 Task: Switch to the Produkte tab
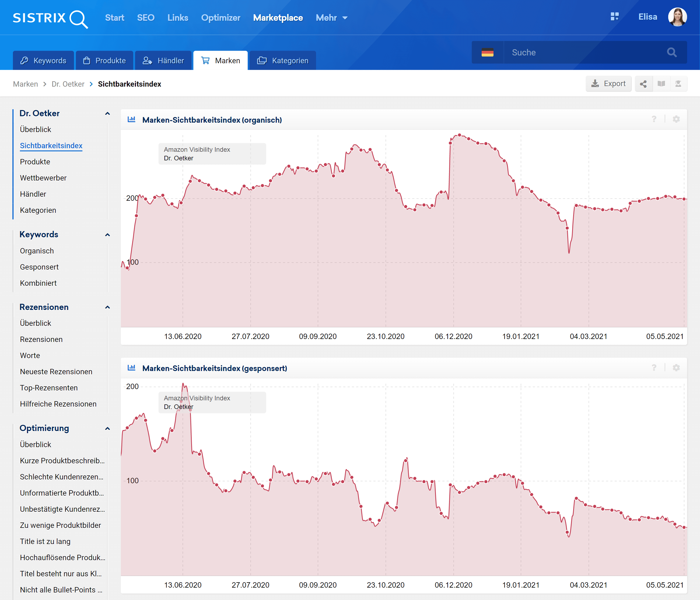pyautogui.click(x=104, y=61)
